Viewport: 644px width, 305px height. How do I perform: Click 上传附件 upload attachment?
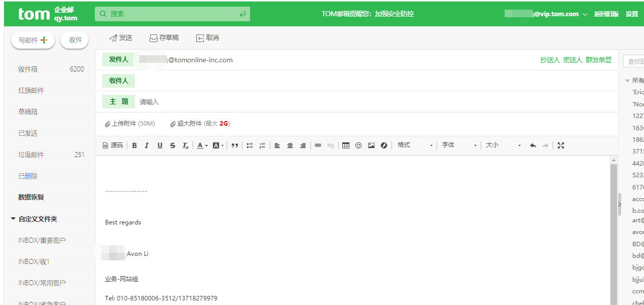click(130, 124)
